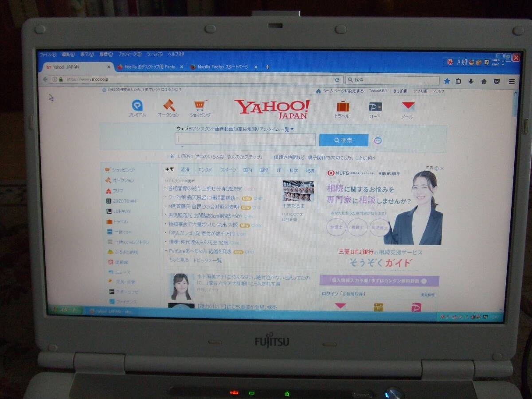
Task: Open the 表示 menu
Action: [x=87, y=55]
